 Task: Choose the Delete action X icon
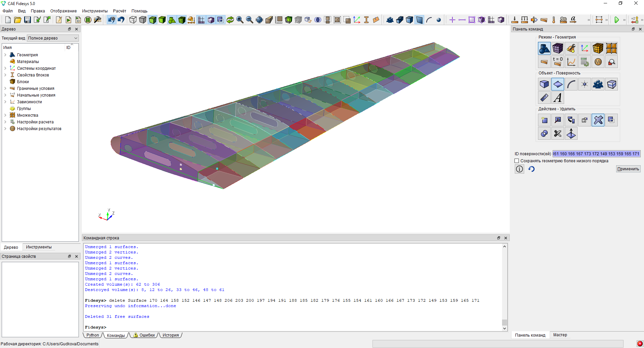[598, 120]
